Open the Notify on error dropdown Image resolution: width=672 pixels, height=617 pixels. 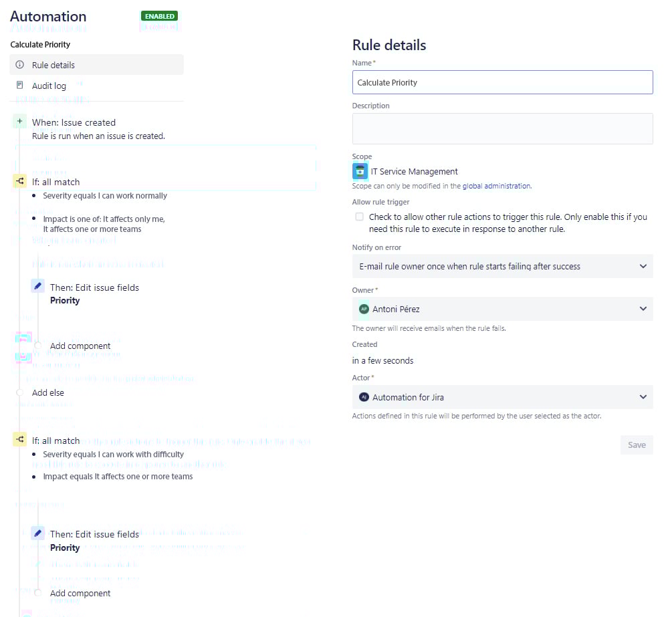coord(501,265)
